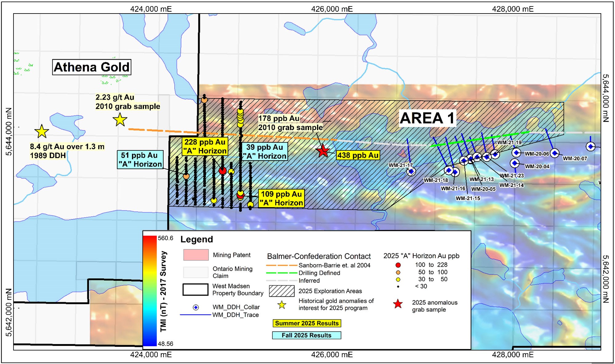Click the 109 ppb Au A Horizon label
This screenshot has height=364, width=615.
281,198
